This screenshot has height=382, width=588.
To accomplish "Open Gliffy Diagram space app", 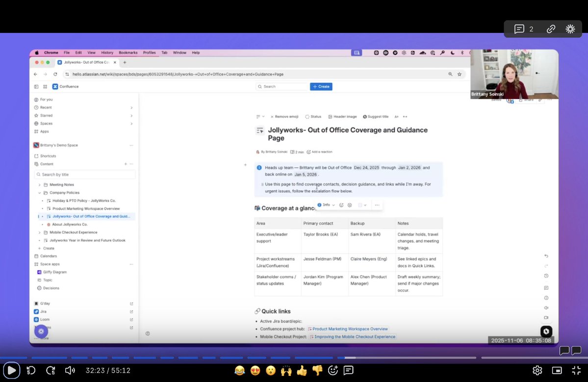I will (x=54, y=272).
